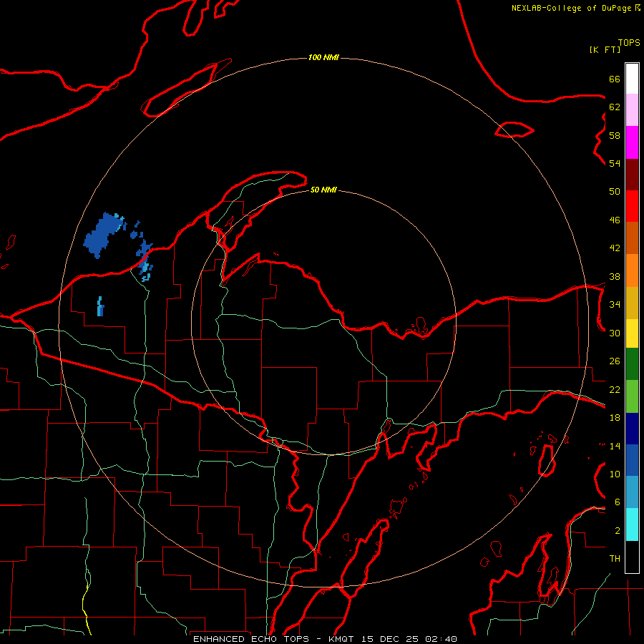Click the bright red legend band
644x644 pixels.
(x=632, y=206)
